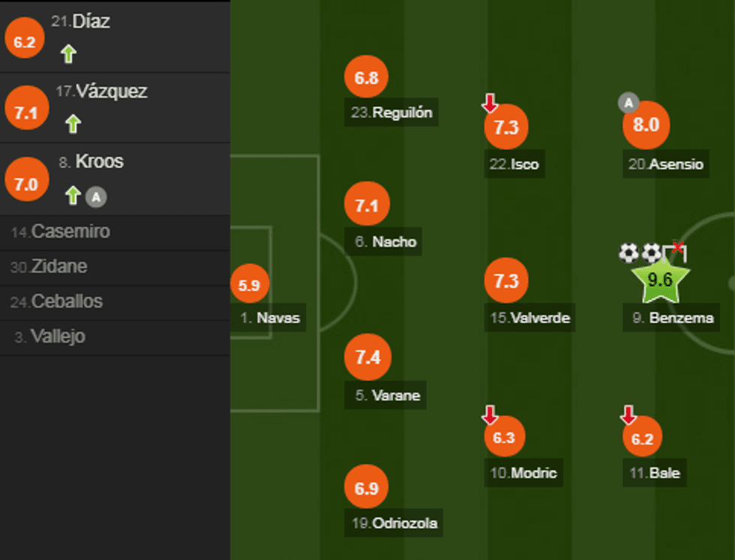The height and width of the screenshot is (560, 735).
Task: Click the red substituted-off arrow on Isco
Action: pyautogui.click(x=490, y=103)
